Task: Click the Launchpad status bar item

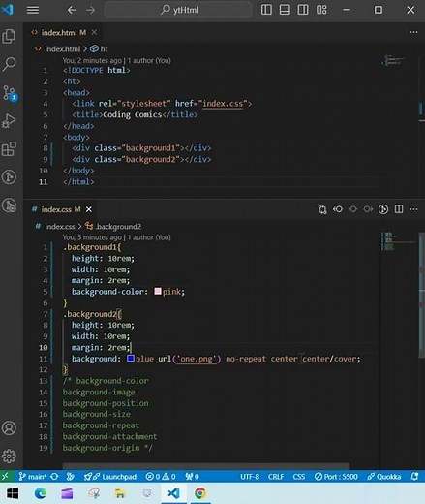Action: 110,477
